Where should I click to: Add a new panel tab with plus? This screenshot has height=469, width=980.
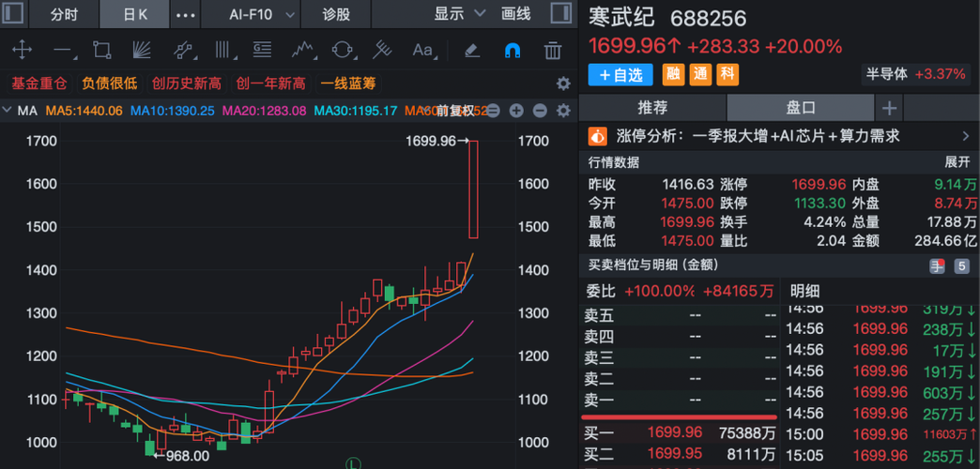[x=889, y=108]
